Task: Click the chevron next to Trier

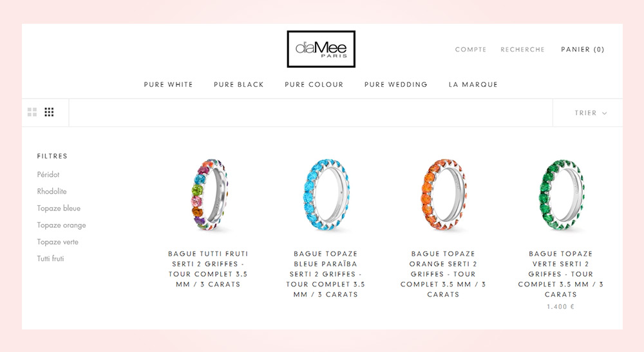Action: pos(604,113)
